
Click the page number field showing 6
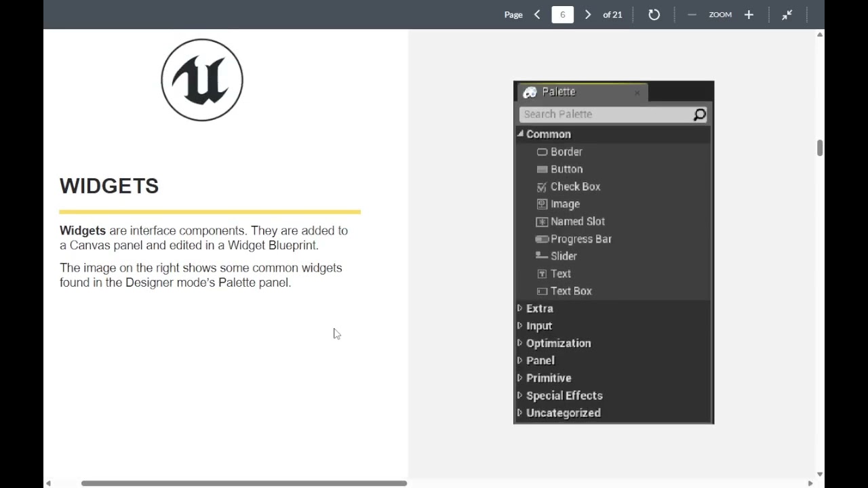point(562,14)
